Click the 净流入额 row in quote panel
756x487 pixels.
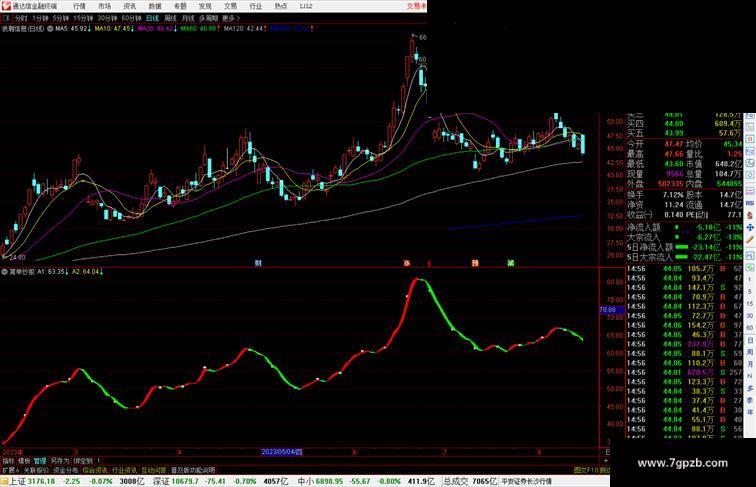click(x=685, y=227)
